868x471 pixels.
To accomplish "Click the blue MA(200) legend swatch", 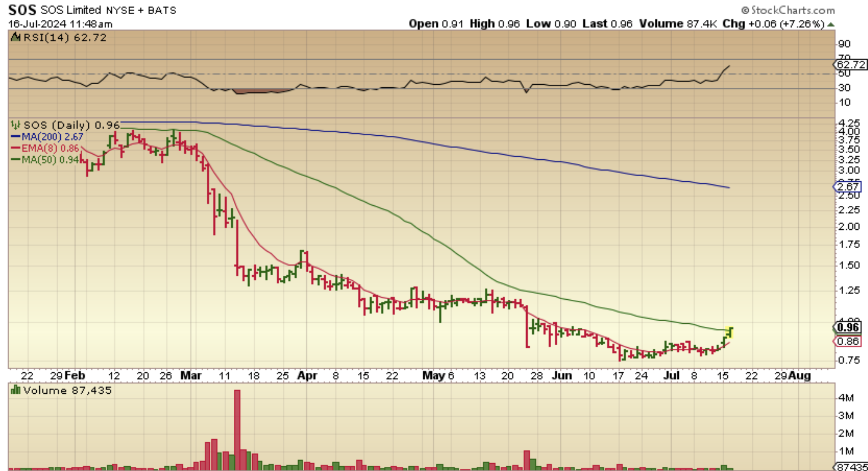I will pyautogui.click(x=15, y=137).
